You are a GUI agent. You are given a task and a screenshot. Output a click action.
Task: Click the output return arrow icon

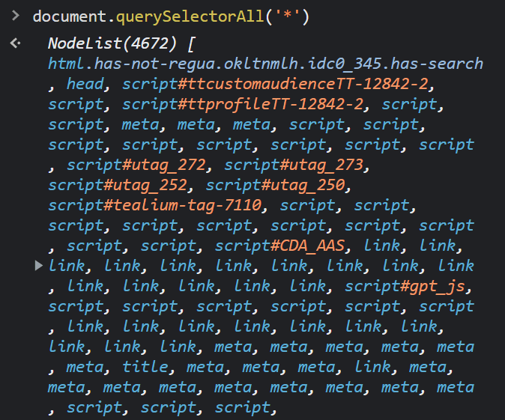point(15,43)
